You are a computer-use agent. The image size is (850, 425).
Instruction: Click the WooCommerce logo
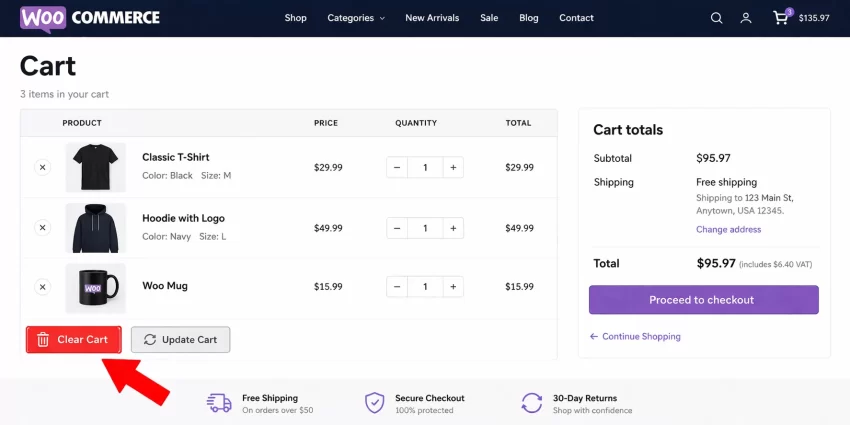90,18
